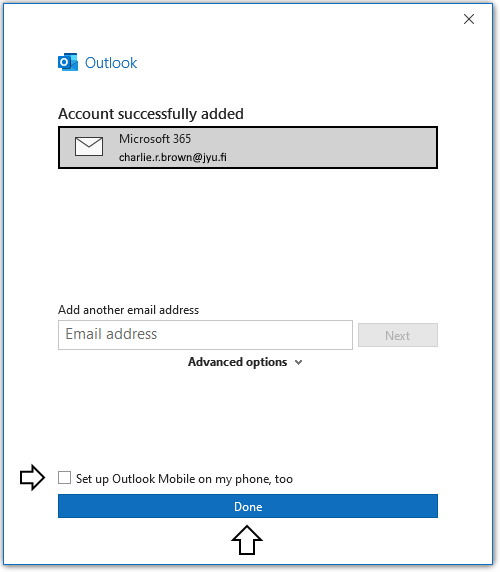Click the 'Add another email address' label

pyautogui.click(x=128, y=310)
